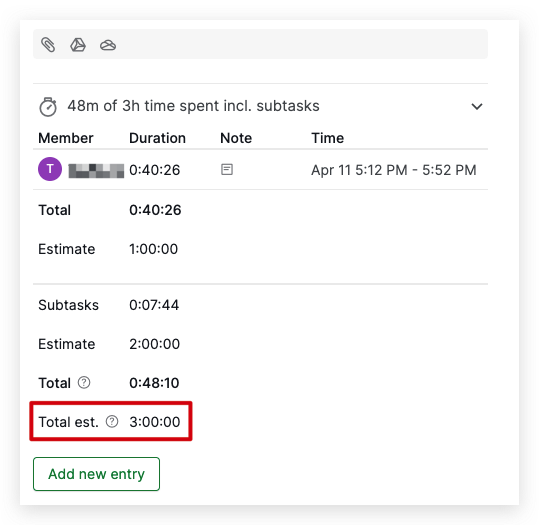Image resolution: width=539 pixels, height=525 pixels.
Task: Add new entry button
Action: coord(96,474)
